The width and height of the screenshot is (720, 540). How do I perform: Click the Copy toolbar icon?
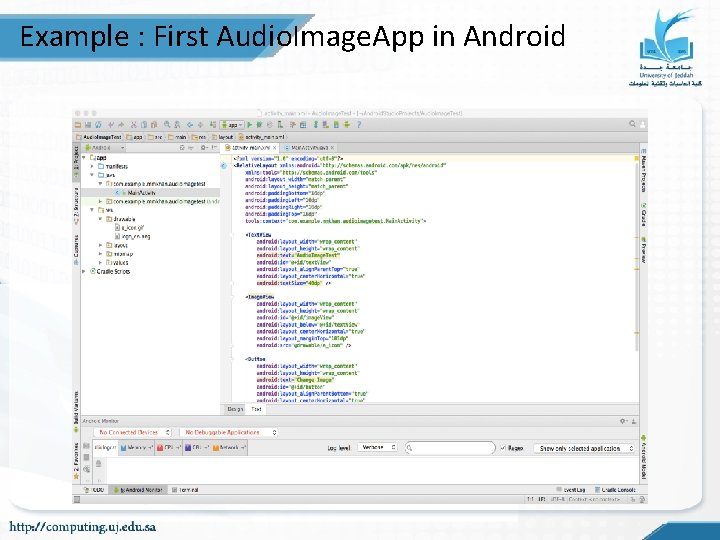tap(144, 125)
